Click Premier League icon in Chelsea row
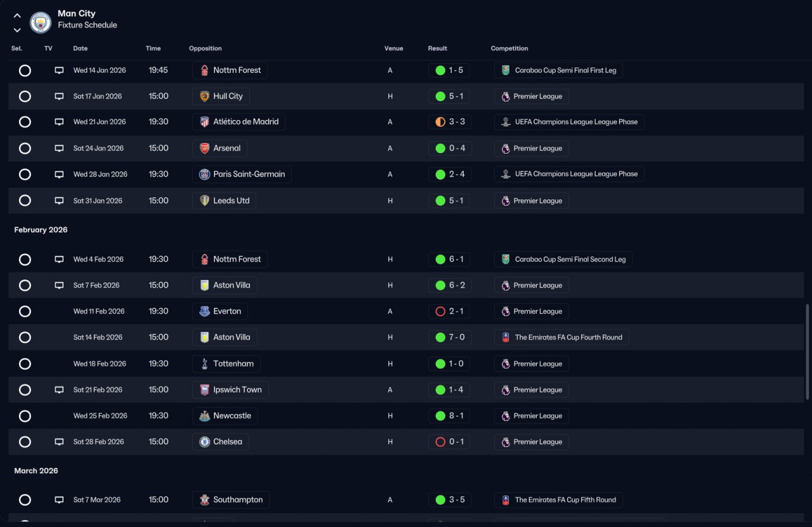The image size is (812, 527). (x=506, y=442)
